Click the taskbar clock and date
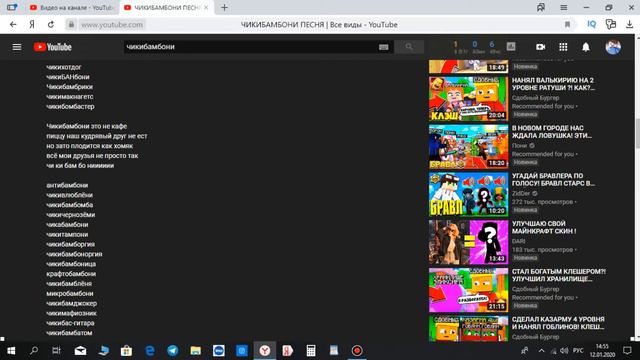Viewport: 640px width, 360px height. (x=602, y=351)
